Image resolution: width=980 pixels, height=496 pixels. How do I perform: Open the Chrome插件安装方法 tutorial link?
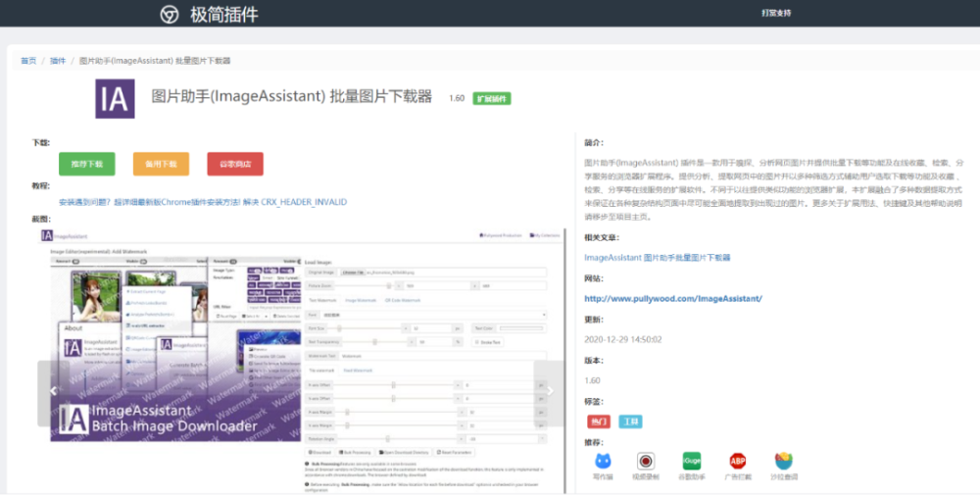click(203, 202)
